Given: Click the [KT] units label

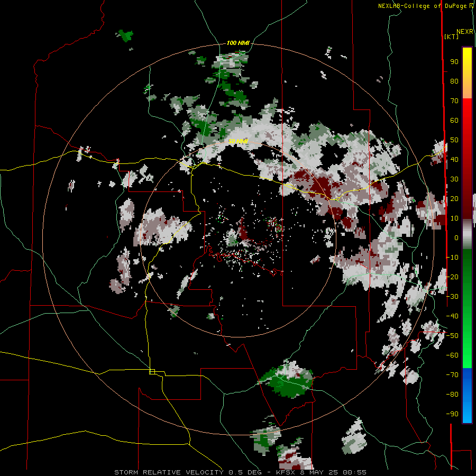Looking at the screenshot, I should pos(451,37).
